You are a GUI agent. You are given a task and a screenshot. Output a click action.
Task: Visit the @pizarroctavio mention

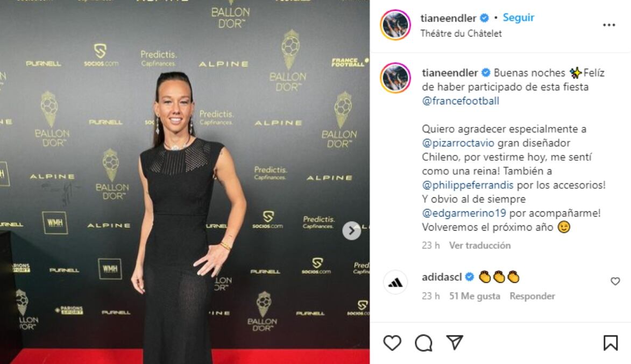pyautogui.click(x=458, y=143)
